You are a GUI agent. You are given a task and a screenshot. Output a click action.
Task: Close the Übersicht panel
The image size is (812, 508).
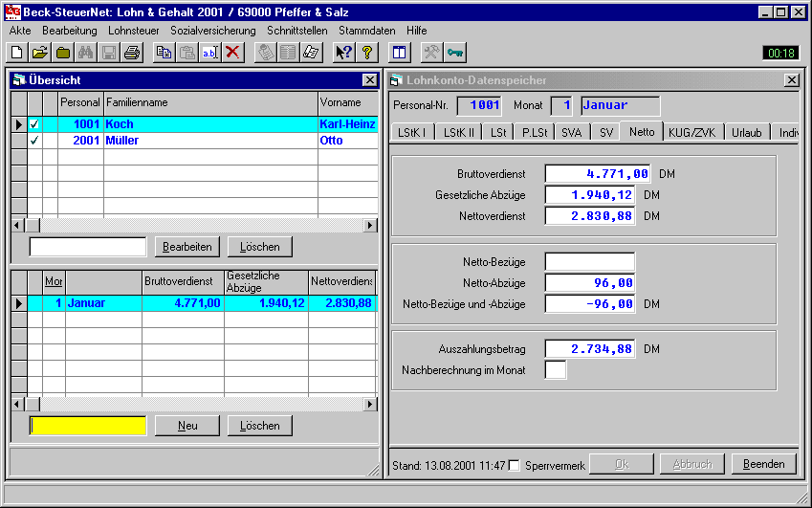[369, 79]
